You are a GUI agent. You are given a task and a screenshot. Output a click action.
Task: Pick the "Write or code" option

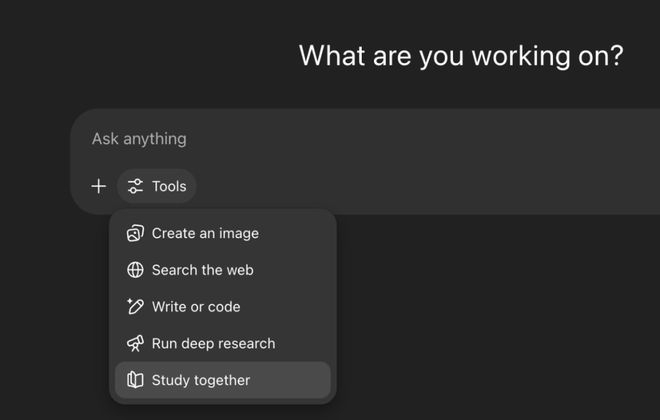(196, 307)
